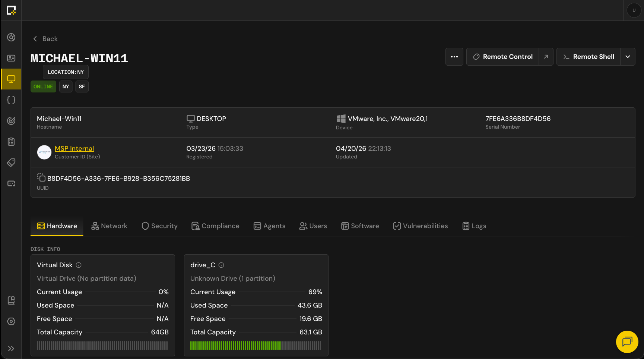Click the Windows logo device icon

(341, 119)
